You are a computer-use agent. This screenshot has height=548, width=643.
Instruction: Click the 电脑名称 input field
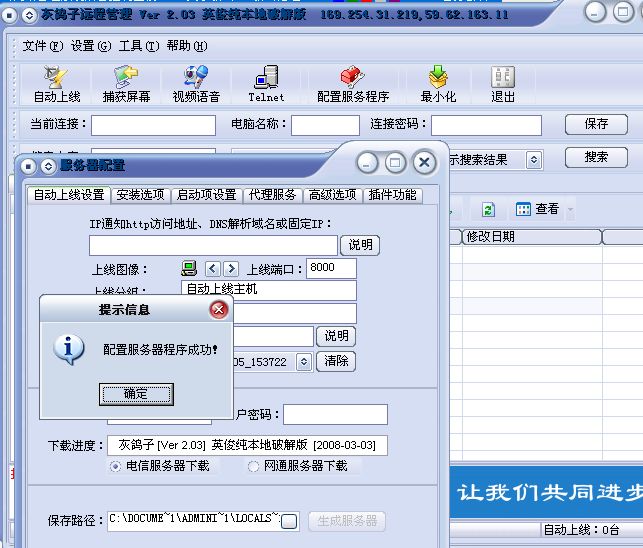[325, 125]
